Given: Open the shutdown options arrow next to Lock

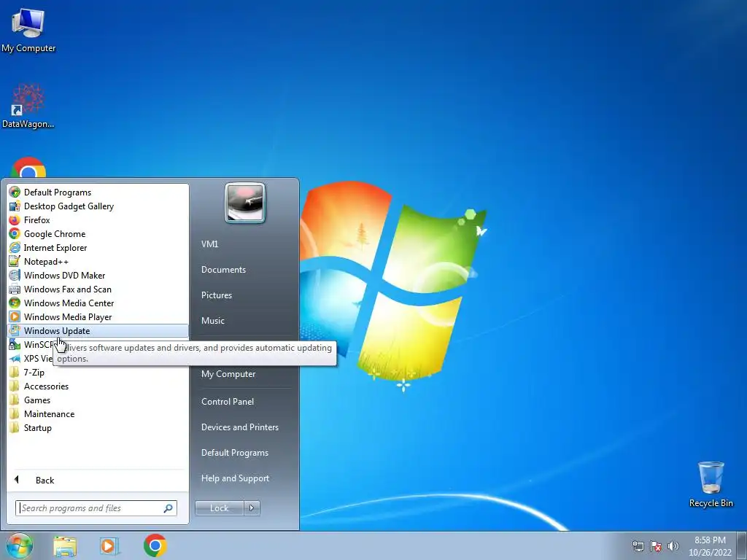Looking at the screenshot, I should tap(252, 508).
